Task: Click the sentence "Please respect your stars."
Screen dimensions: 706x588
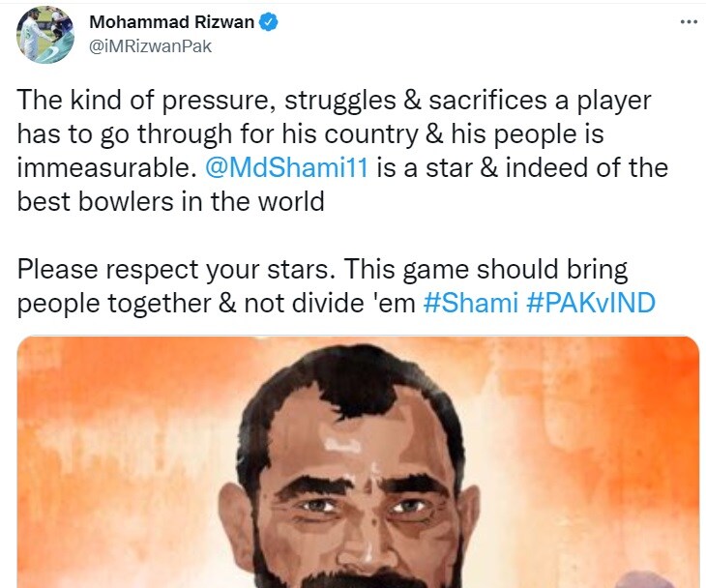Action: click(176, 269)
